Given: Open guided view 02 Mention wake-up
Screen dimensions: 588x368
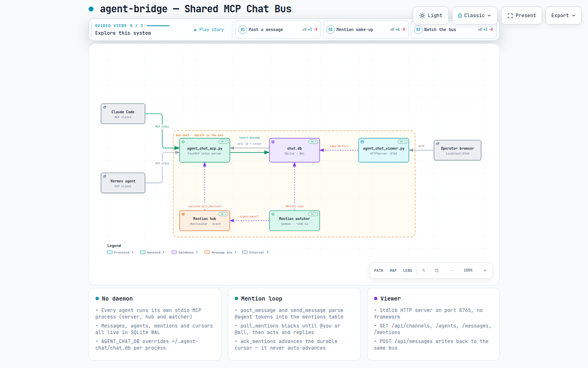Looking at the screenshot, I should (366, 29).
